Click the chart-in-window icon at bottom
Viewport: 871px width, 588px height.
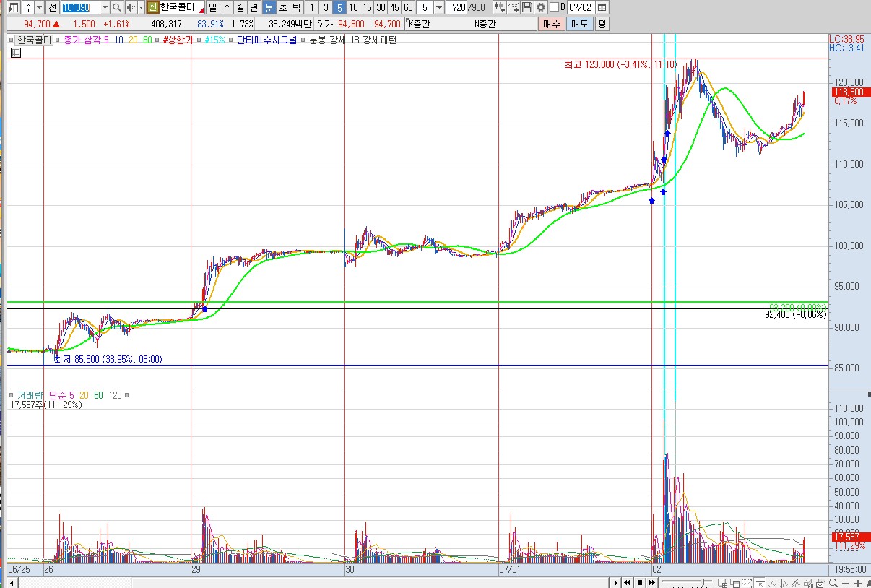click(x=820, y=582)
